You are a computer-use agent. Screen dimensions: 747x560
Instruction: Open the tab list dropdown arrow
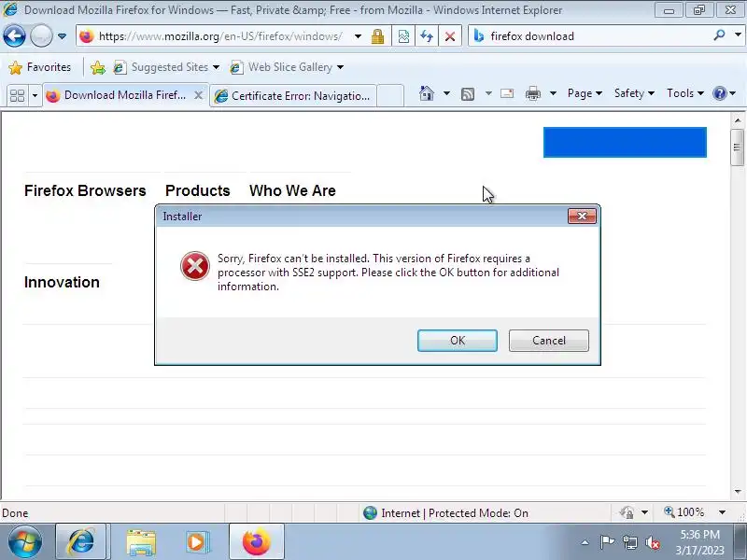[x=35, y=96]
